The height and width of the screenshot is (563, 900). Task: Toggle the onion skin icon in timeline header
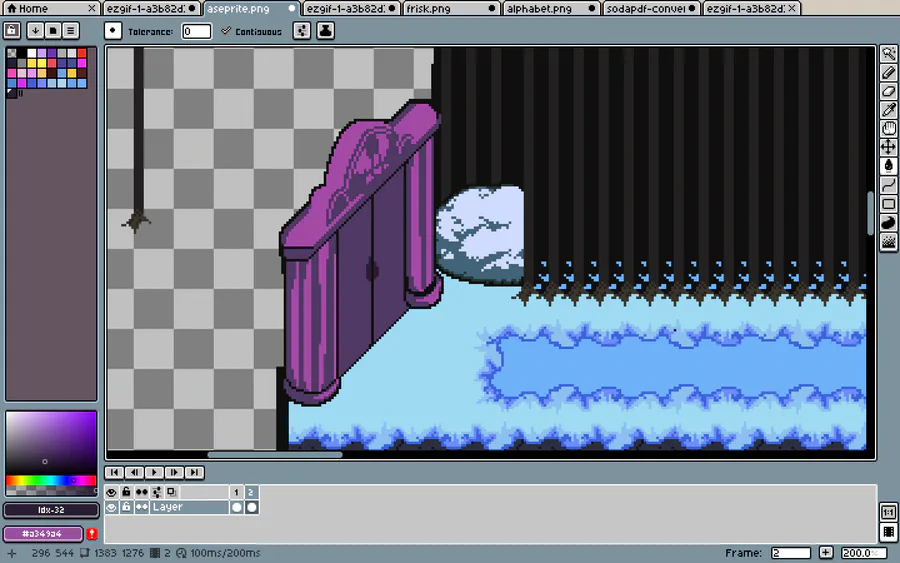click(x=172, y=492)
